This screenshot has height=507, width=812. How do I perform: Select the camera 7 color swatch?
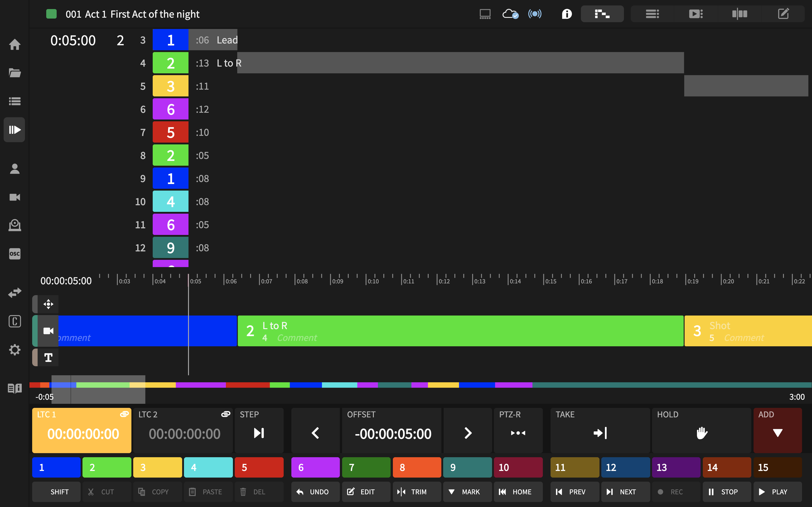pos(366,467)
